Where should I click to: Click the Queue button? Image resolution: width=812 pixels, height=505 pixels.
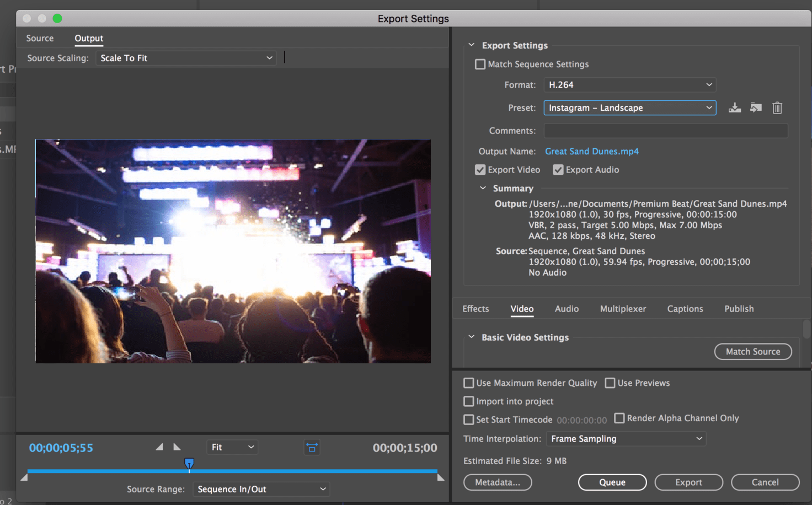(x=612, y=482)
